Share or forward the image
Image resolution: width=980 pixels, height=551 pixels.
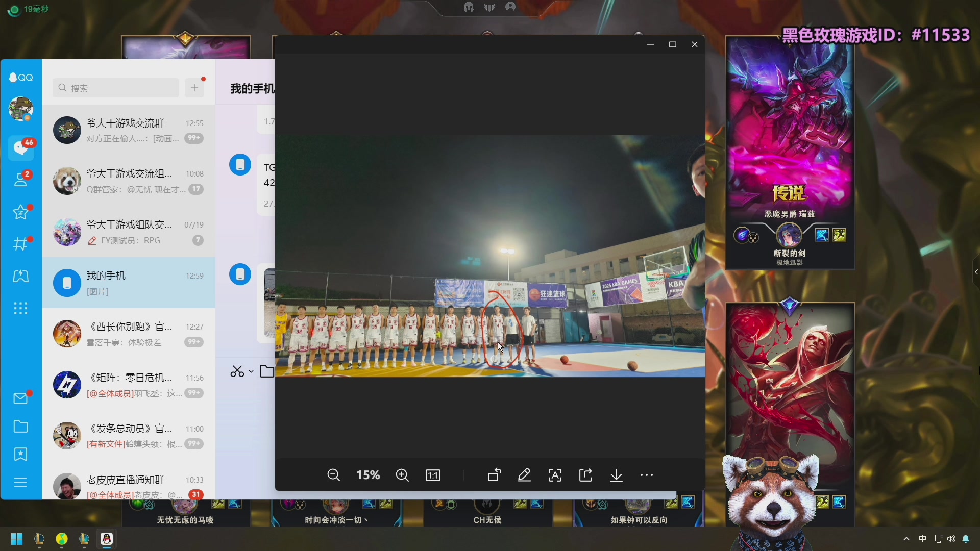tap(585, 475)
